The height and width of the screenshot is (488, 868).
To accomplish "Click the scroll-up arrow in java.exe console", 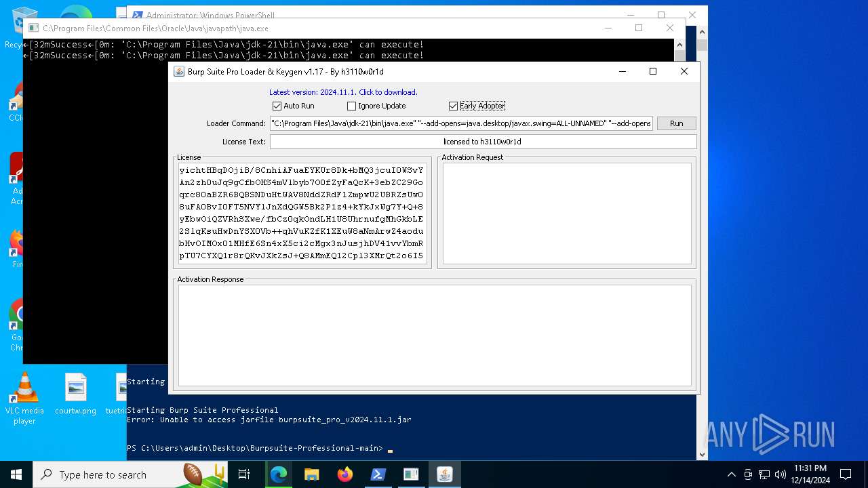I will click(679, 45).
